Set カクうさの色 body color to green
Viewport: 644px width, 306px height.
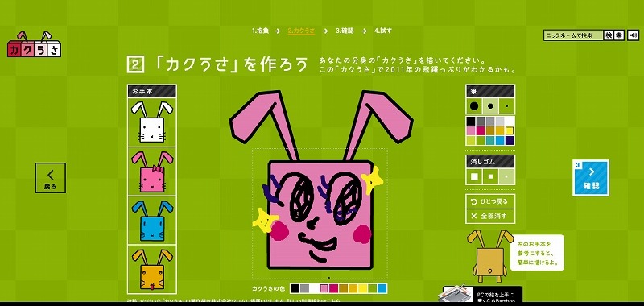[373, 288]
